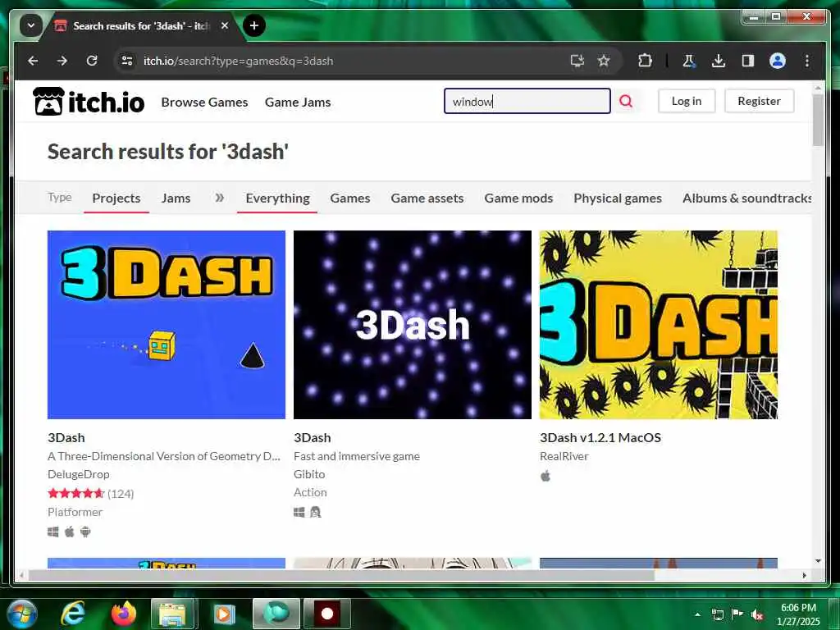Close the 'Search results for 3dash' tab
Viewport: 840px width, 630px height.
[x=225, y=25]
